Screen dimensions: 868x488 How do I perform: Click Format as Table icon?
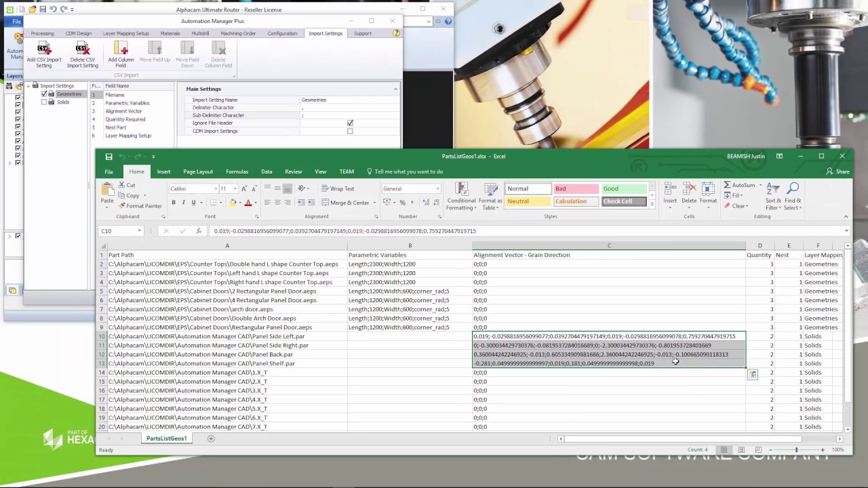[490, 190]
